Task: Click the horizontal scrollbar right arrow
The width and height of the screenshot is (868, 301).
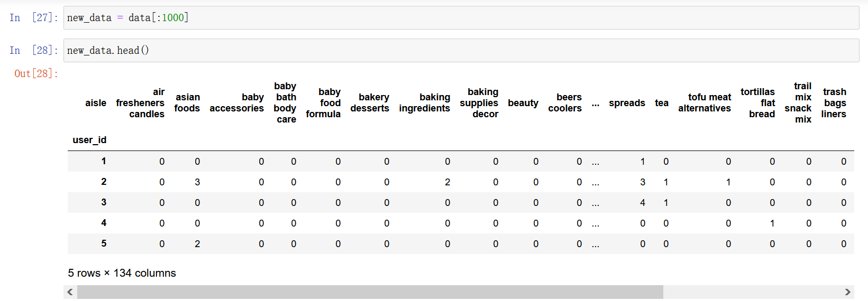Action: [847, 292]
